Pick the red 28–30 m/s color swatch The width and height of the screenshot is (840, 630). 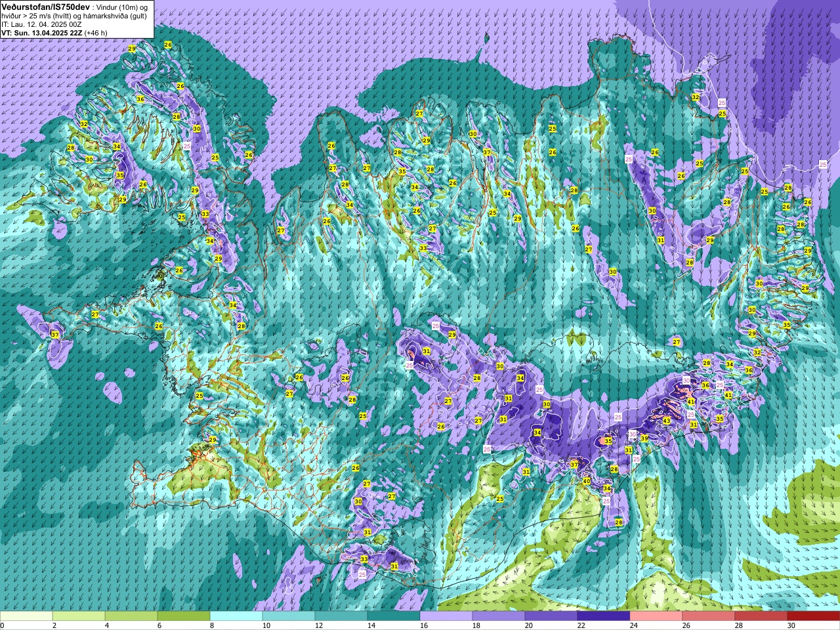[x=761, y=616]
